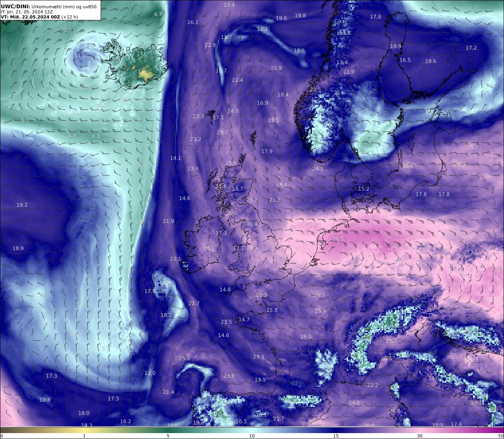Click color scale tick label "15"
Screen dimensions: 504x439
(336, 436)
